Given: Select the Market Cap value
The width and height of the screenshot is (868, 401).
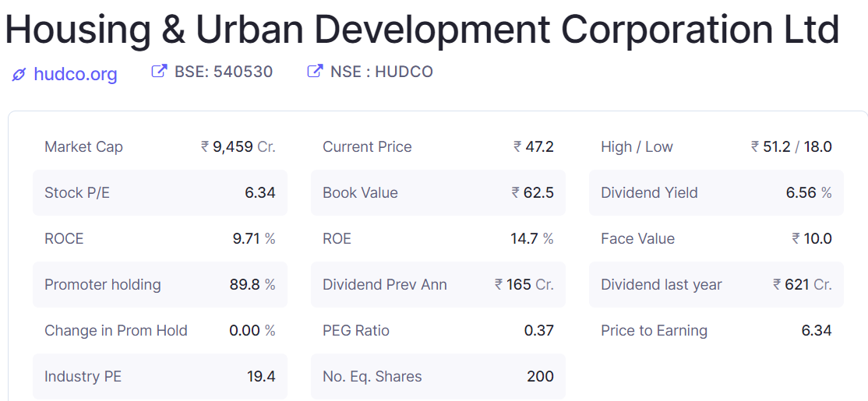Looking at the screenshot, I should click(238, 146).
